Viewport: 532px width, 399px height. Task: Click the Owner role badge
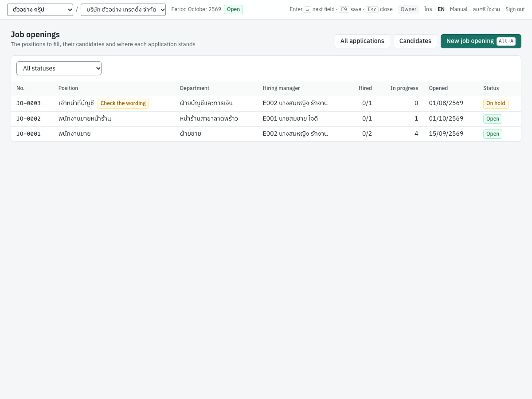pos(408,9)
